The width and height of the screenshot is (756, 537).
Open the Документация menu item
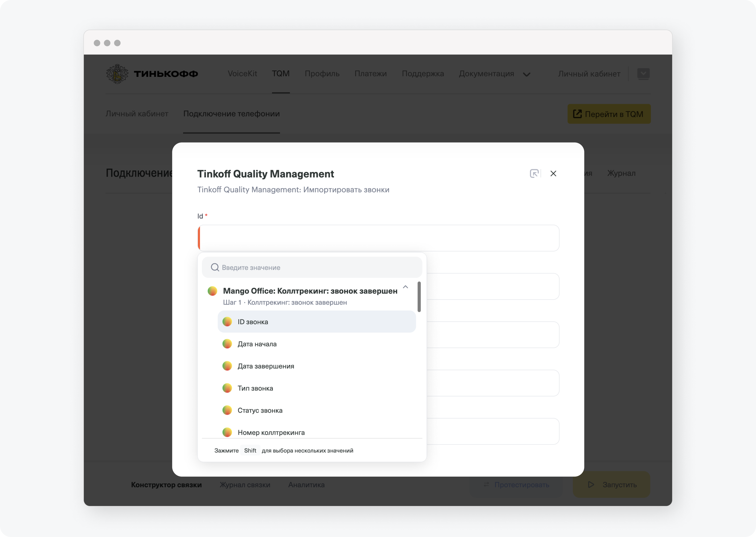pos(486,74)
